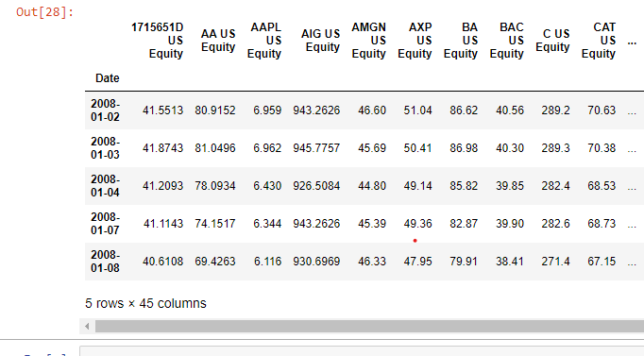Click the cell value 49.36
Viewport: 644px width, 356px height.
coord(418,224)
